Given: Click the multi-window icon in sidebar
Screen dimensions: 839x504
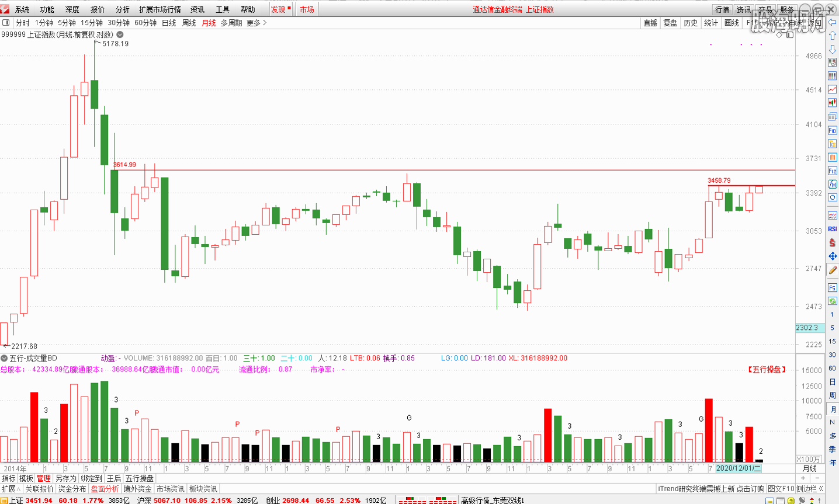Looking at the screenshot, I should point(833,116).
